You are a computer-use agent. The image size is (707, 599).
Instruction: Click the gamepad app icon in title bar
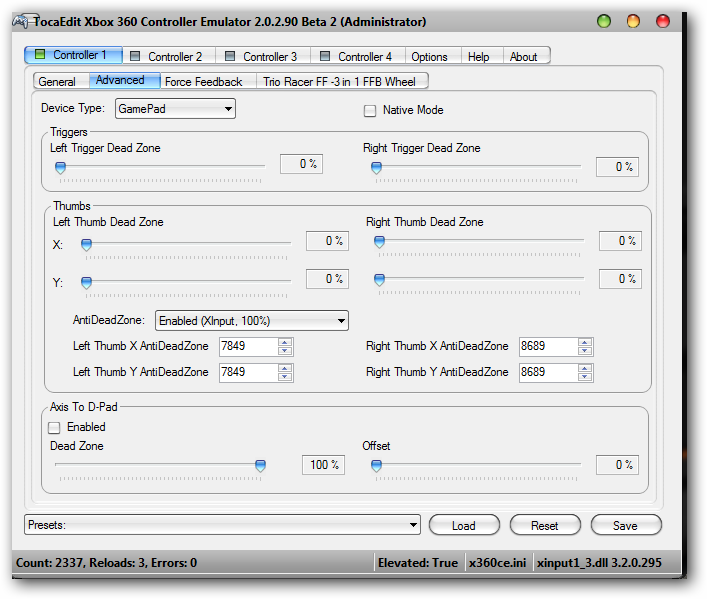point(21,21)
